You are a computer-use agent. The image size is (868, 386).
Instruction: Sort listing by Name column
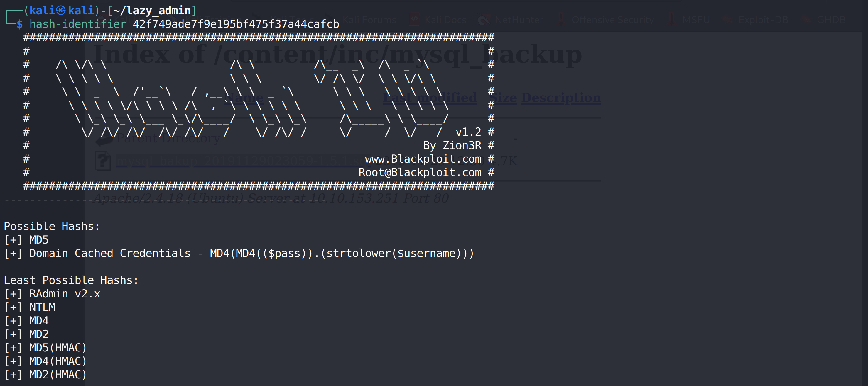(243, 98)
